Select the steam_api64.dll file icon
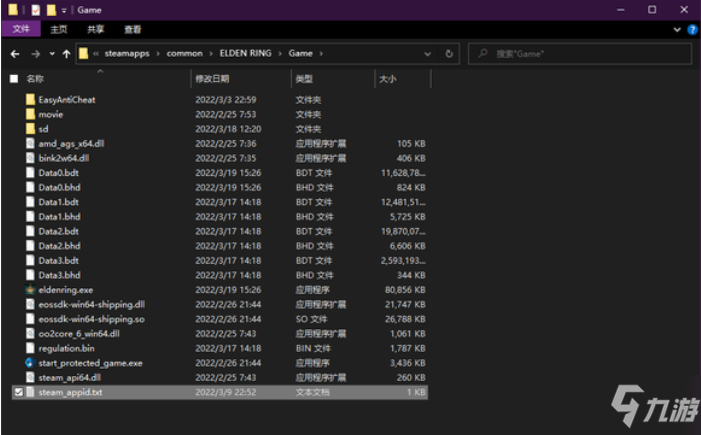This screenshot has height=435, width=701. click(30, 378)
